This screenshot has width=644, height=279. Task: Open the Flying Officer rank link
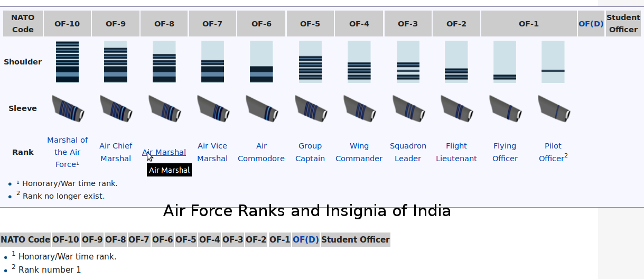(x=505, y=152)
